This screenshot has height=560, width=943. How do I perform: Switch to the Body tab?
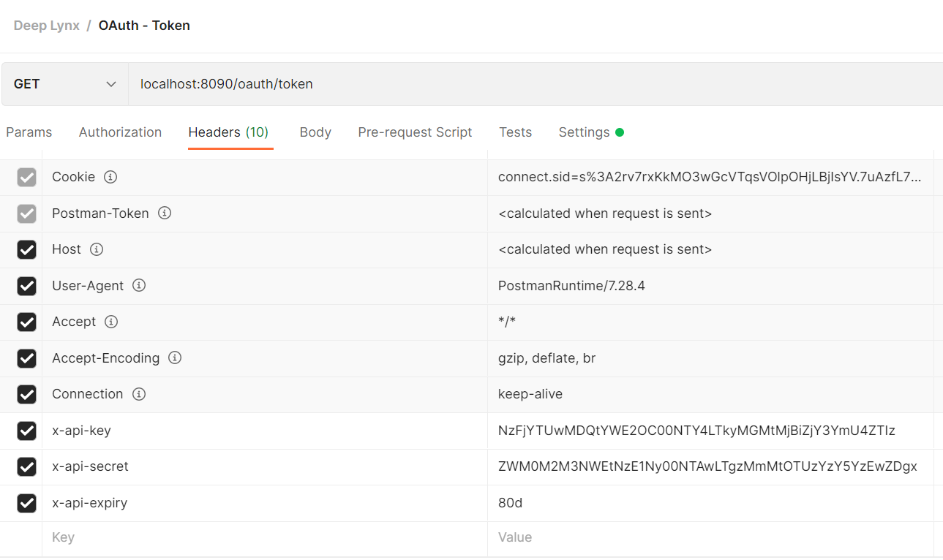(315, 132)
